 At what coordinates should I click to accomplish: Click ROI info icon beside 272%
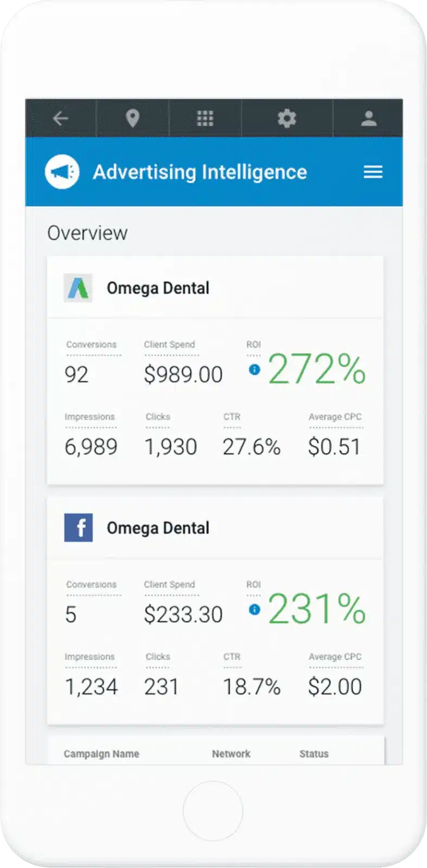click(x=254, y=369)
